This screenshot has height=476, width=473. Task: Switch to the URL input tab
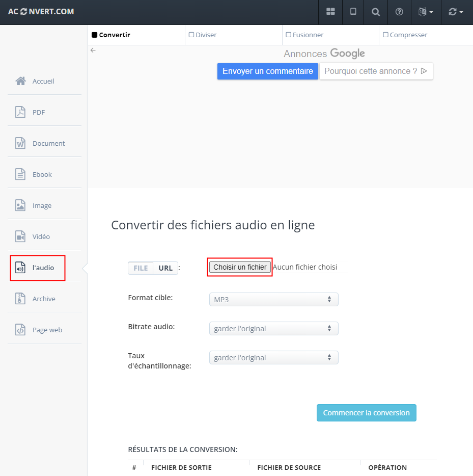(x=165, y=268)
